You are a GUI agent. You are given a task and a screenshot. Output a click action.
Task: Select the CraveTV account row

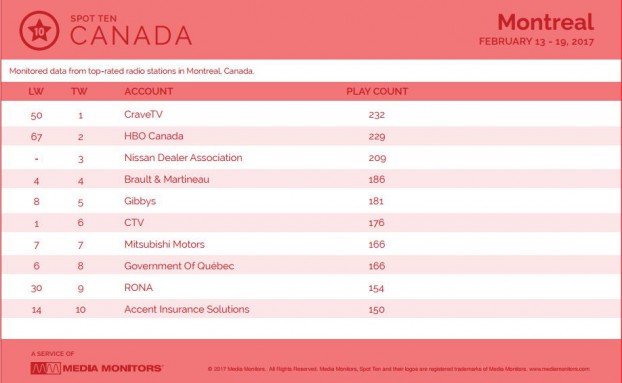pyautogui.click(x=311, y=115)
